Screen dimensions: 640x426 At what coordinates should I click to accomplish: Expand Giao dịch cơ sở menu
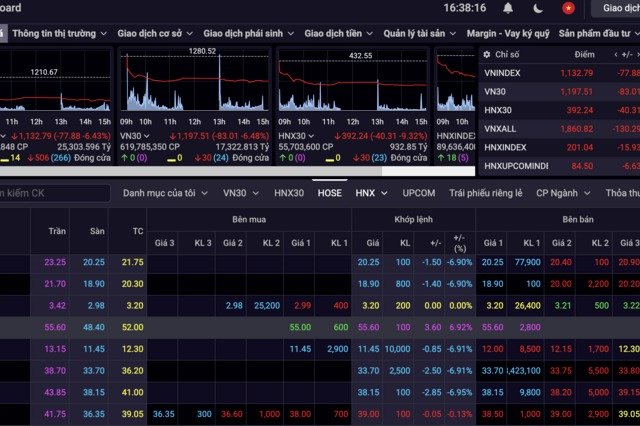(x=155, y=33)
